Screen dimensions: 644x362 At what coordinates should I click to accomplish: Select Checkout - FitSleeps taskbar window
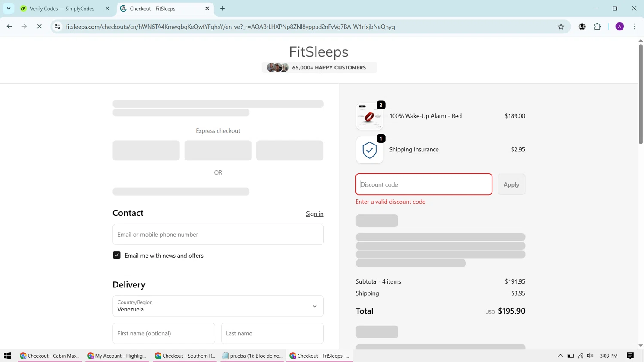coord(320,356)
